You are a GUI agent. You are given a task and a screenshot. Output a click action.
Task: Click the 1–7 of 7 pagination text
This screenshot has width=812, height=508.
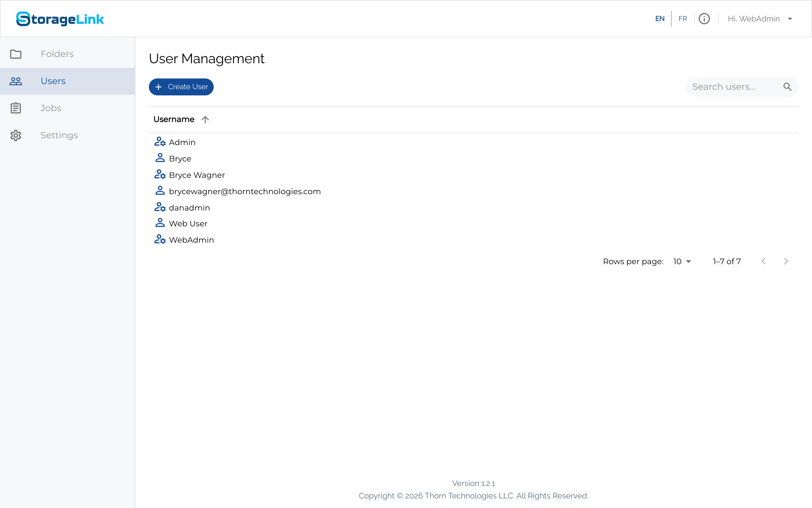click(x=727, y=262)
